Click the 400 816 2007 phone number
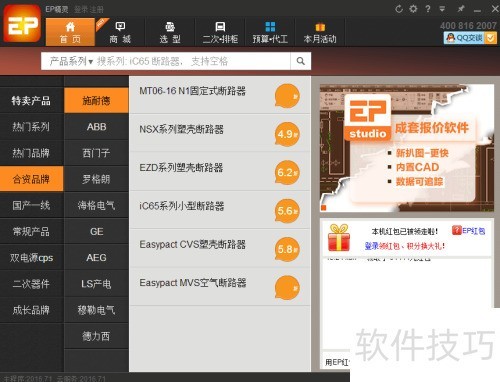The image size is (500, 382). coord(468,26)
